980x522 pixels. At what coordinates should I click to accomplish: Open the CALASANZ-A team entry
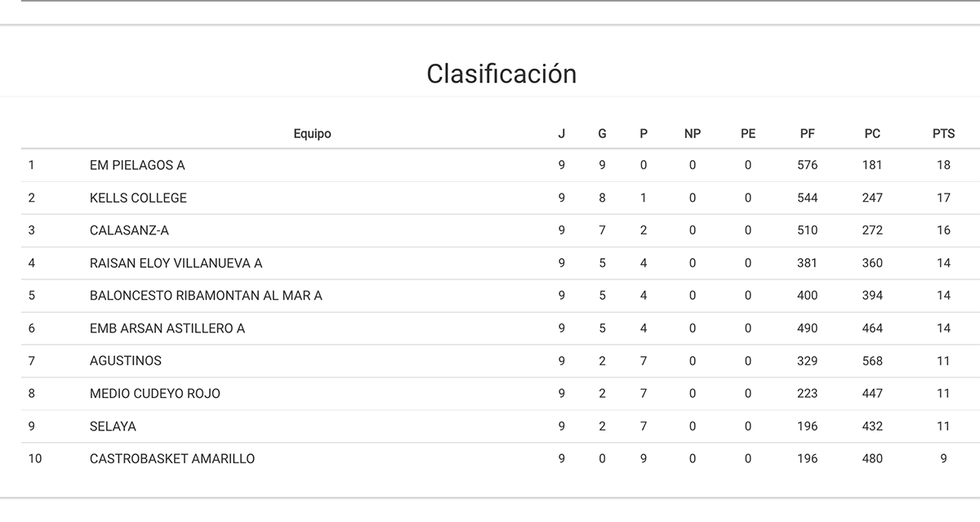click(129, 230)
